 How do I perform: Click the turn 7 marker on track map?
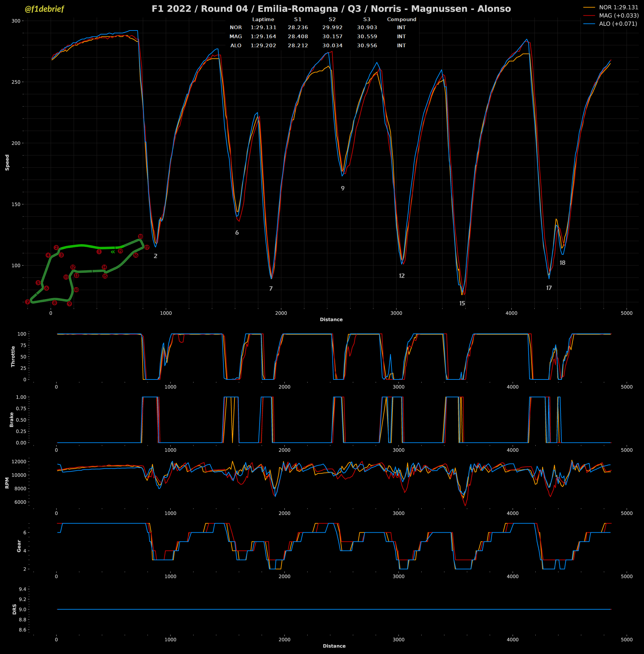pyautogui.click(x=28, y=302)
